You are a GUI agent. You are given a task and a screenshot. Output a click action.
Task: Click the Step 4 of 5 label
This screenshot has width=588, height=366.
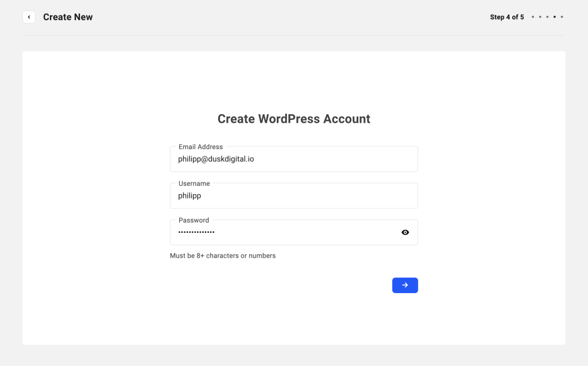[x=507, y=17]
